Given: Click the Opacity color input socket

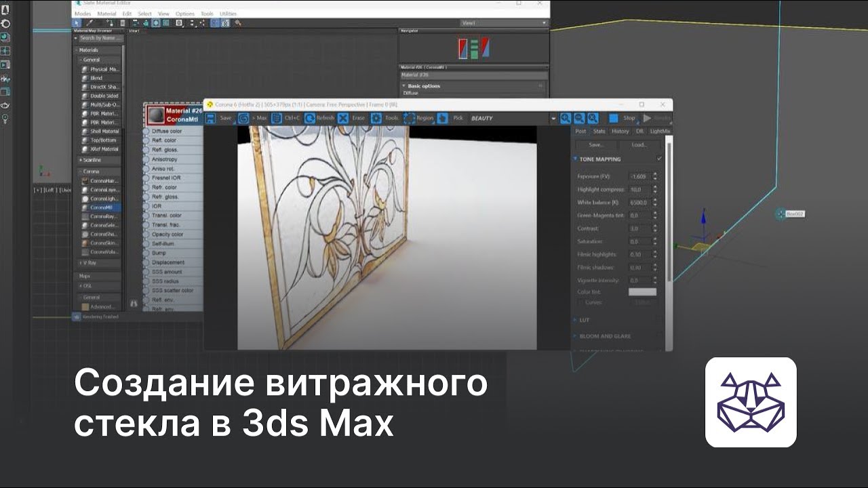Looking at the screenshot, I should (146, 234).
